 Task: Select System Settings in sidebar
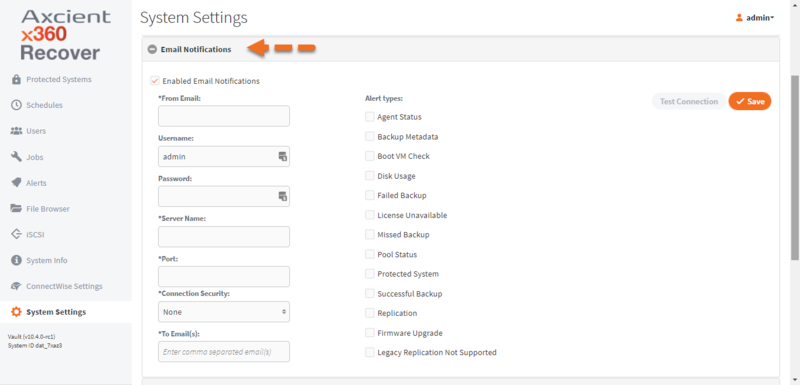(x=66, y=312)
